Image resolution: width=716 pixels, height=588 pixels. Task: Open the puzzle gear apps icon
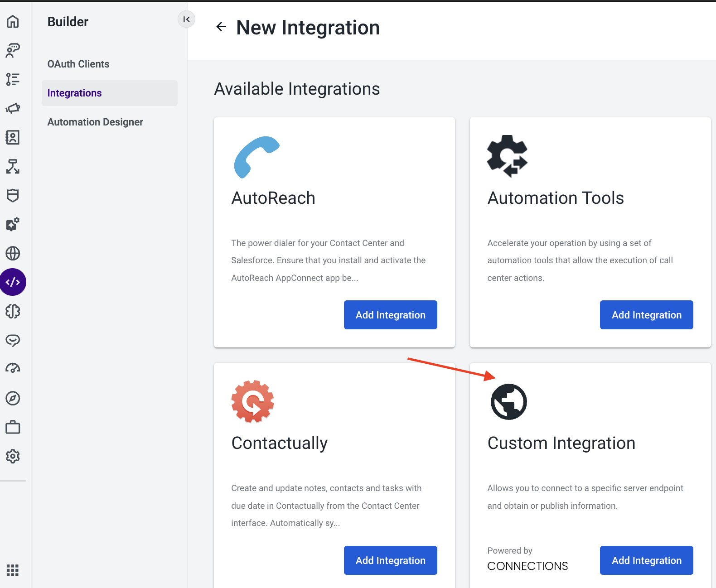pos(13,224)
